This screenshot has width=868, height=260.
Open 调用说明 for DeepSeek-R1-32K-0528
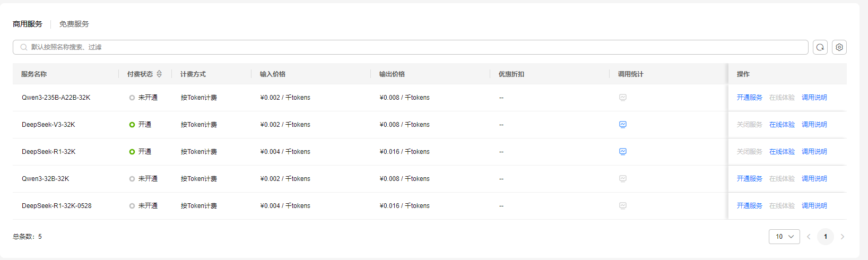pyautogui.click(x=814, y=206)
